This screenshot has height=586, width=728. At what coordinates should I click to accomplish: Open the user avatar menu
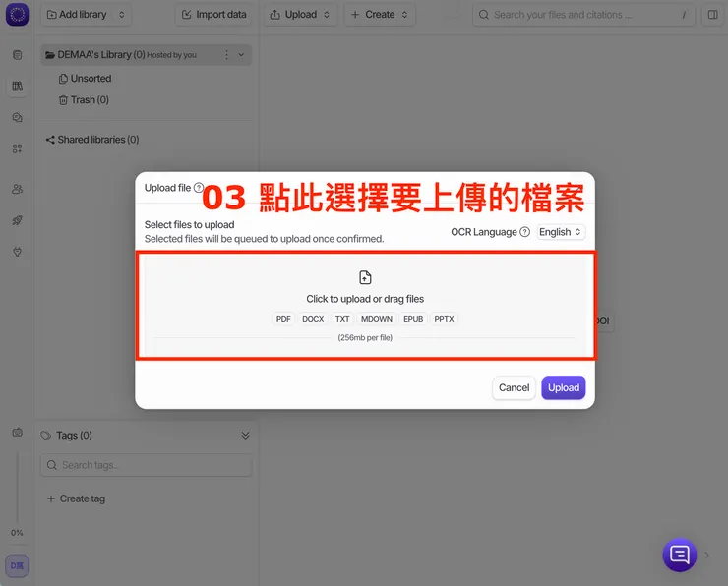click(x=17, y=565)
